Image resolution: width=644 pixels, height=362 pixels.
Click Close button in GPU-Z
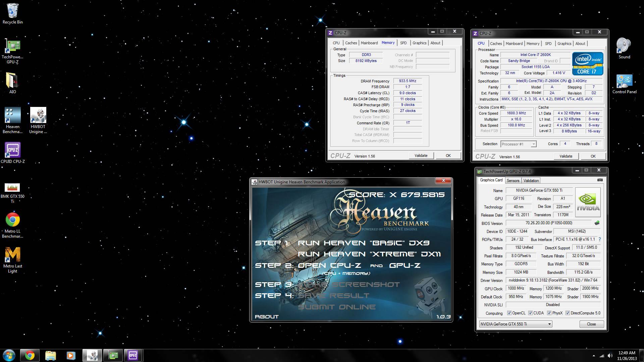[x=591, y=324]
